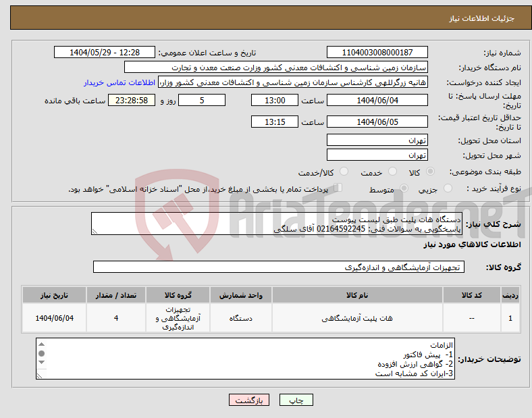Click the هات پلیت آزمایشگاهی table cell
532x418 pixels.
pyautogui.click(x=357, y=318)
